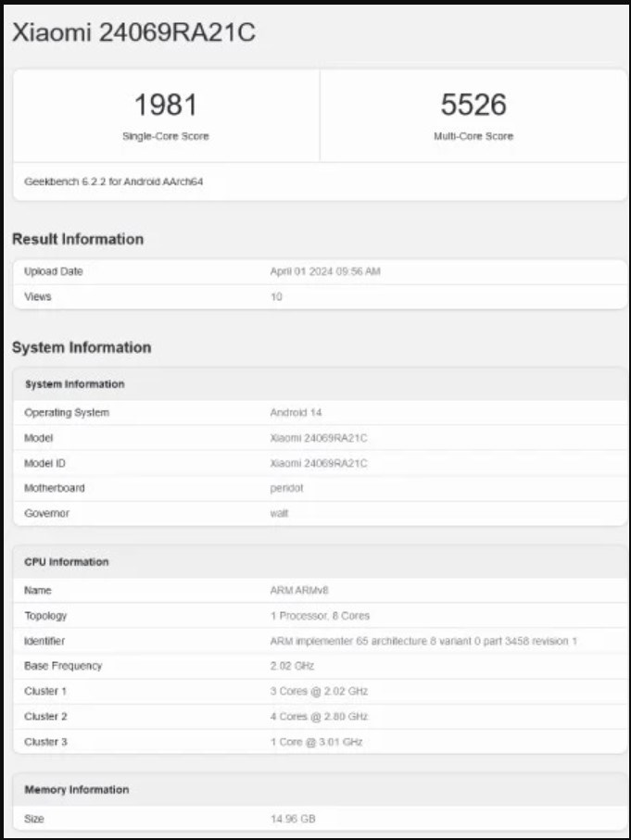The width and height of the screenshot is (631, 840).
Task: Click the Multi-Core Score label
Action: [473, 136]
